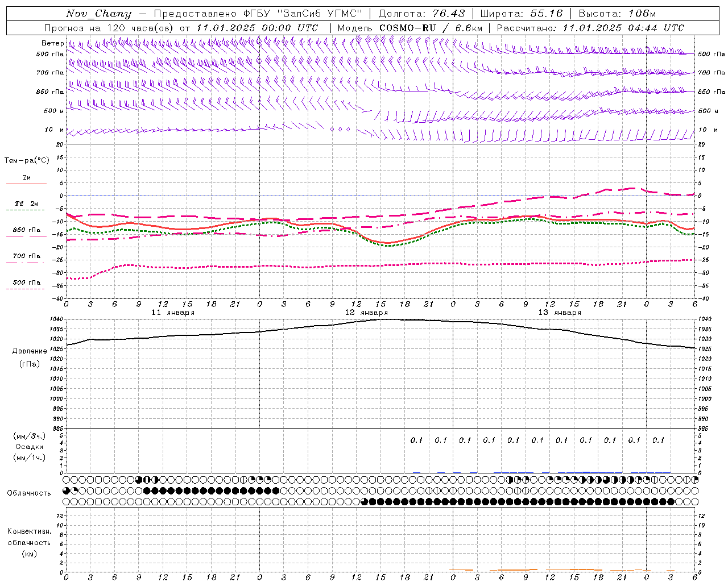Click the '(мм/3ч.)' precipitation unit label
Image resolution: width=728 pixels, height=582 pixels.
coord(30,436)
